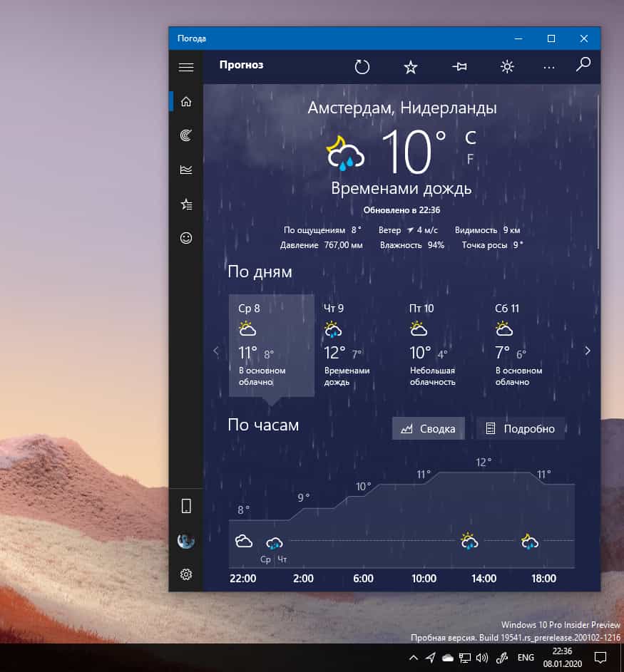Image resolution: width=624 pixels, height=672 pixels.
Task: Open the volume speaker icon in taskbar
Action: (482, 658)
